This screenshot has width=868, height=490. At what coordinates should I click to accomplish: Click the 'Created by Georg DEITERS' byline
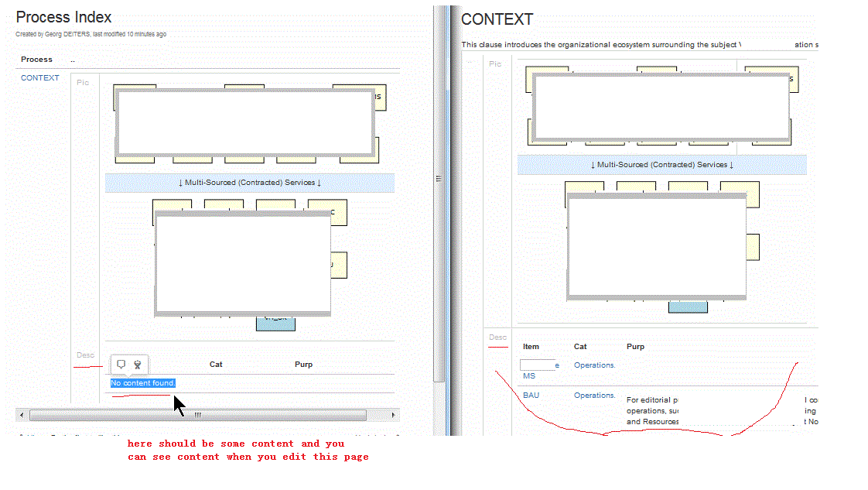pos(91,34)
